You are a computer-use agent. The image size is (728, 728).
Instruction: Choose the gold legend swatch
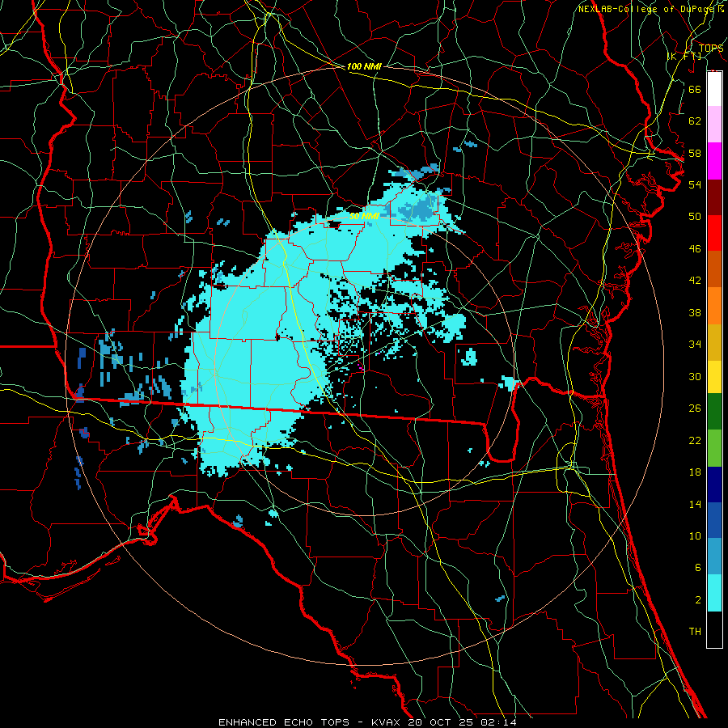[714, 342]
